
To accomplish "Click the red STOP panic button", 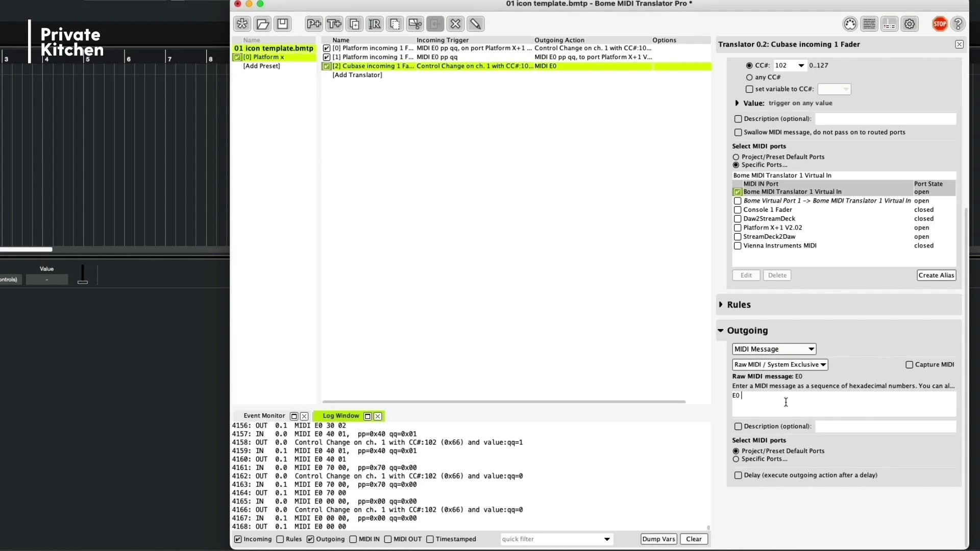I will coord(940,24).
